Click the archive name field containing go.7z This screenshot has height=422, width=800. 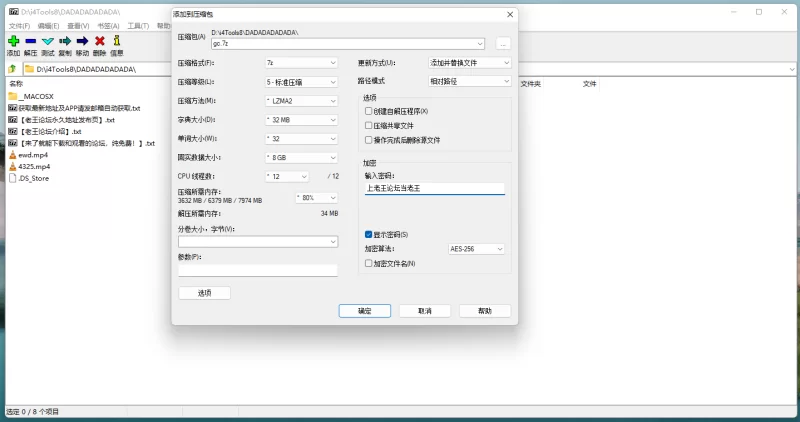tap(347, 44)
